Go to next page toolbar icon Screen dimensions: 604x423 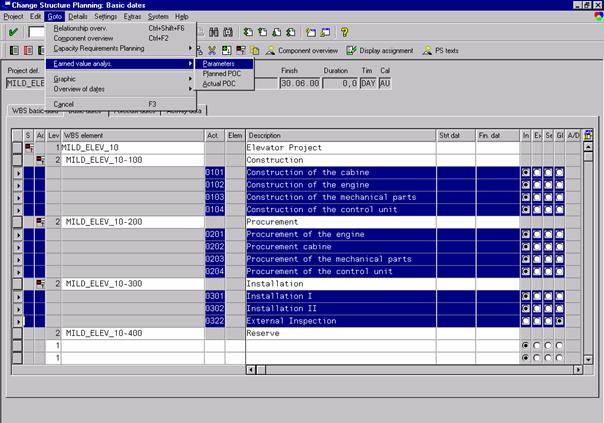[x=277, y=32]
